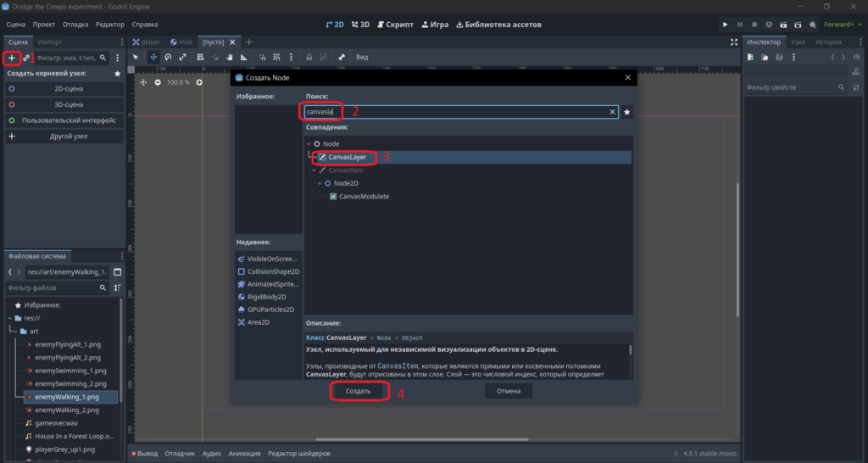Open Inspector property tools settings icon
The width and height of the screenshot is (868, 463).
coord(856,87)
